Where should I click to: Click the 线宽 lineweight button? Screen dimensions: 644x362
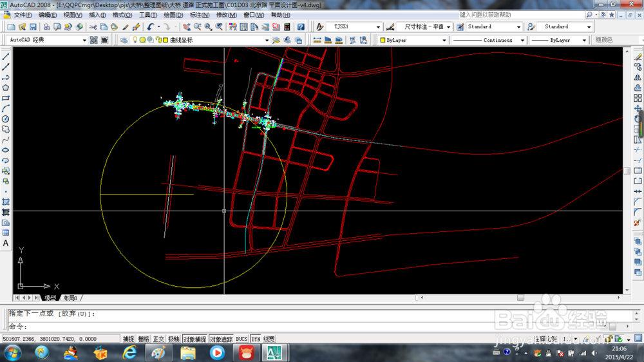pyautogui.click(x=269, y=339)
